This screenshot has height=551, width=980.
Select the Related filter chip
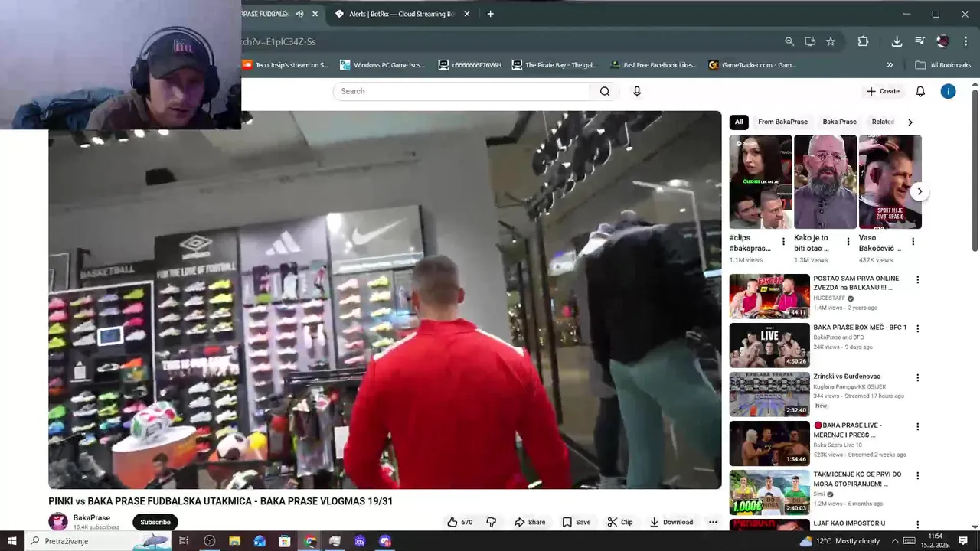(883, 122)
